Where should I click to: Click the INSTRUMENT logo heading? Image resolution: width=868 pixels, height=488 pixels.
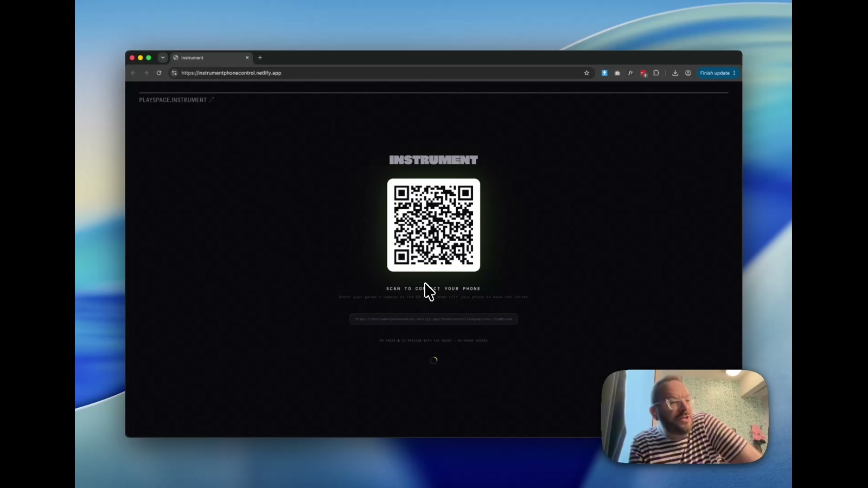point(433,160)
